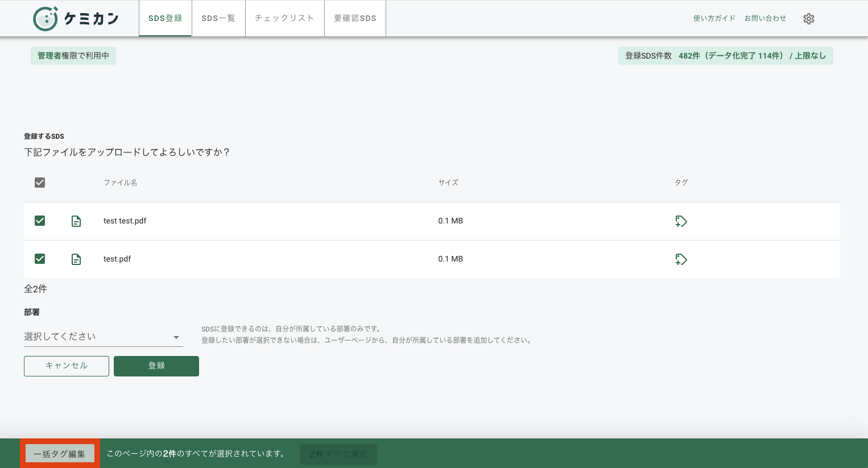Click the 一括タグ編集 button
The image size is (868, 468).
point(60,453)
